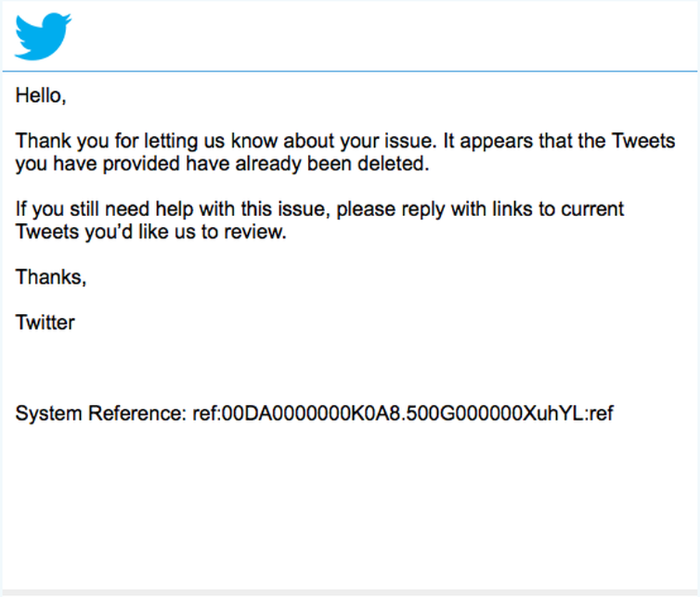Click the reference code starting "ref:00DA0000000K0A8"
Screen dimensions: 700x597
pos(403,414)
